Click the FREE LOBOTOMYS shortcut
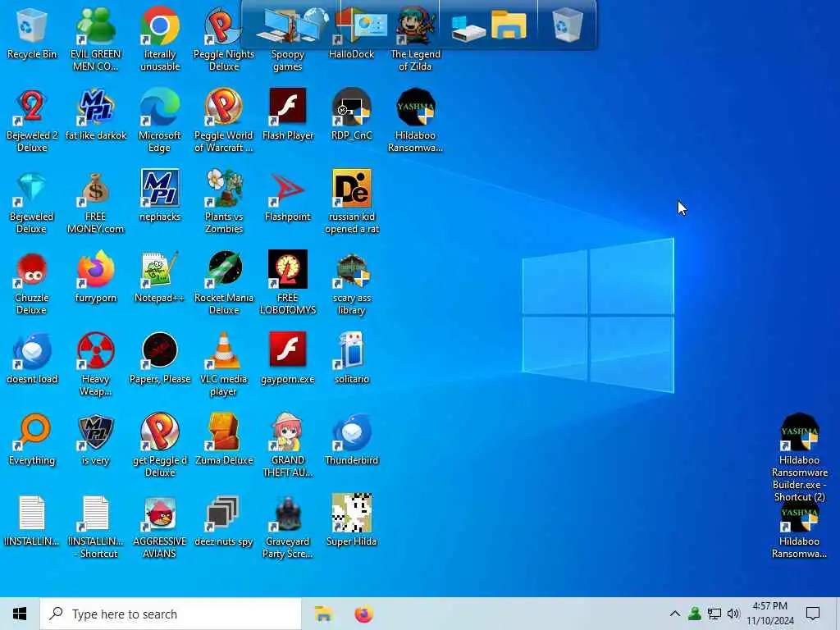Screen dimensions: 840x630 click(x=288, y=283)
